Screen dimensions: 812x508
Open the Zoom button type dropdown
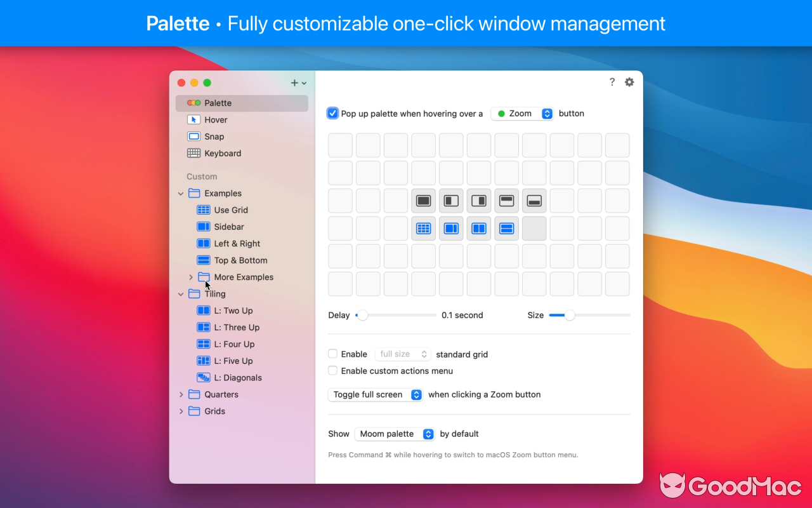[x=523, y=114]
